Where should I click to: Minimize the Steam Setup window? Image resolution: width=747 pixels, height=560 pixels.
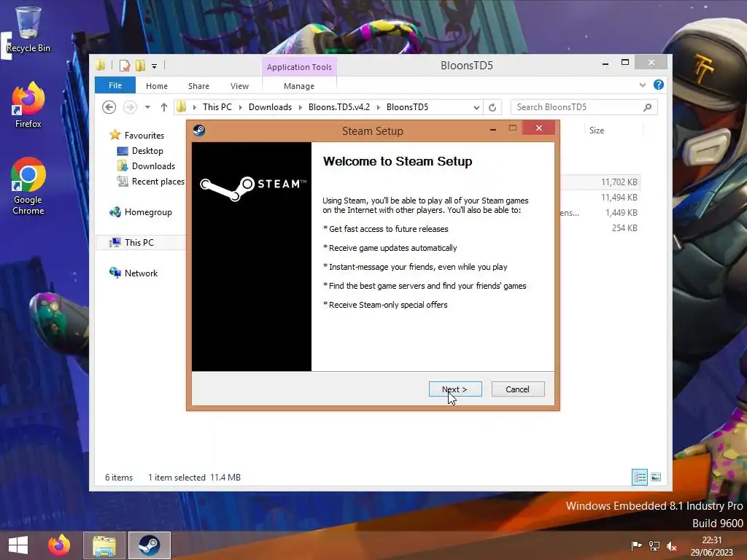click(493, 128)
